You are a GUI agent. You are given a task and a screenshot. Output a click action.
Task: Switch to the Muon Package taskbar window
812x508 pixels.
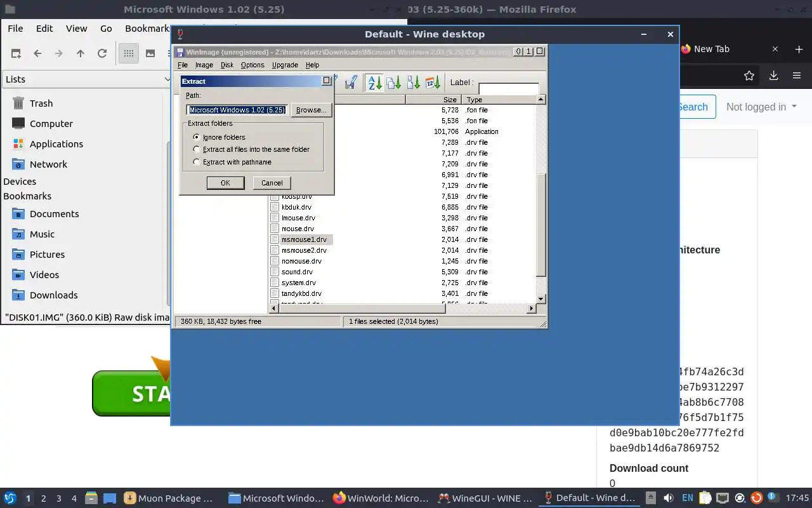pos(169,498)
